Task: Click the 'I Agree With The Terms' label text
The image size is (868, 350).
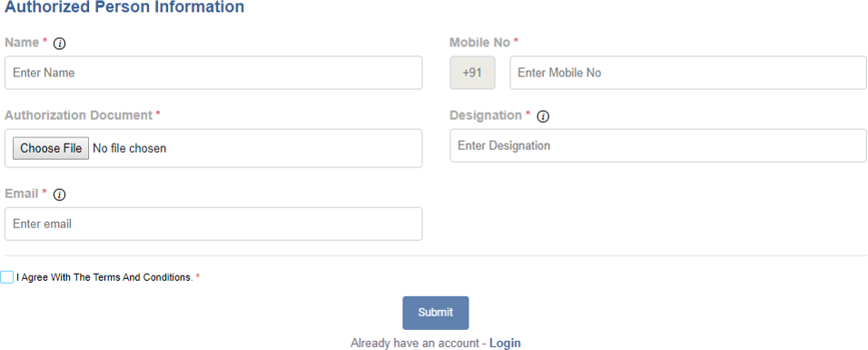Action: [104, 277]
